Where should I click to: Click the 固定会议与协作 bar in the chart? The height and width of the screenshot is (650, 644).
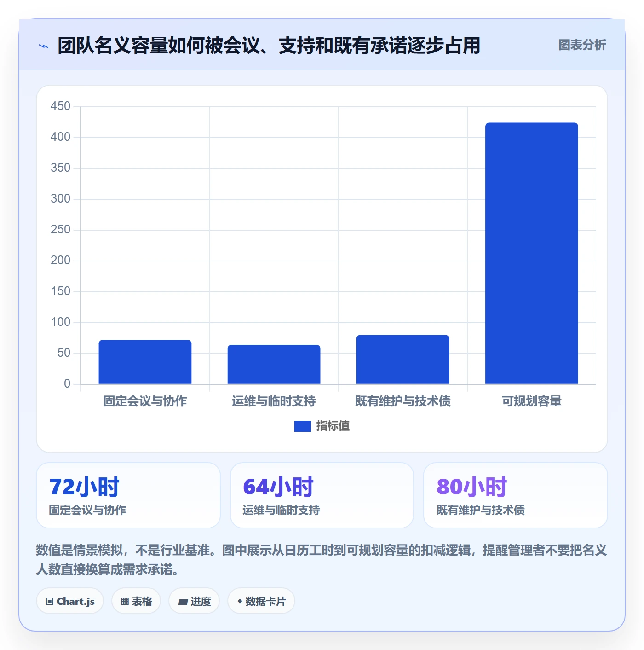click(x=145, y=362)
